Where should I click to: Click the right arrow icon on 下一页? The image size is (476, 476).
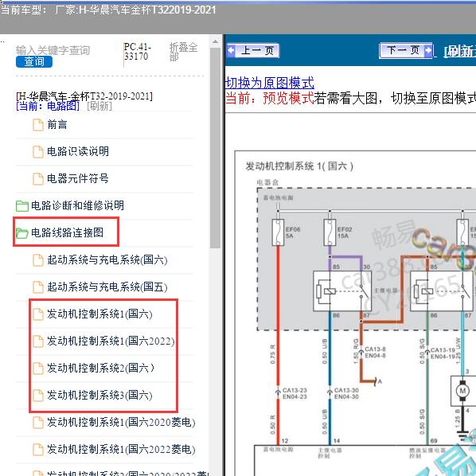[427, 50]
